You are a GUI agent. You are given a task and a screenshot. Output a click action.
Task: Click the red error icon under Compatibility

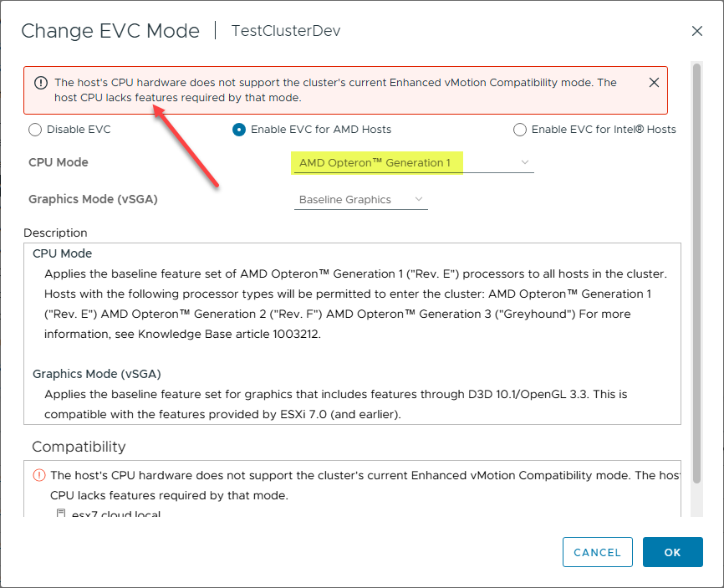(38, 475)
